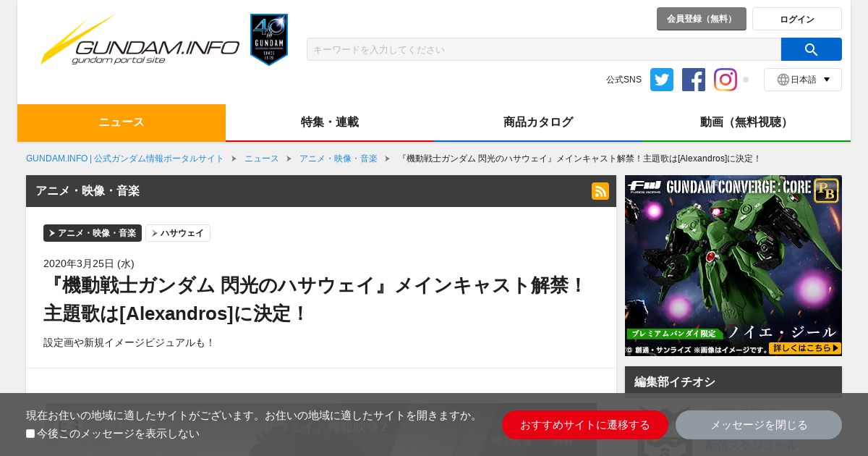
Task: Click the ログイン button
Action: (x=797, y=19)
